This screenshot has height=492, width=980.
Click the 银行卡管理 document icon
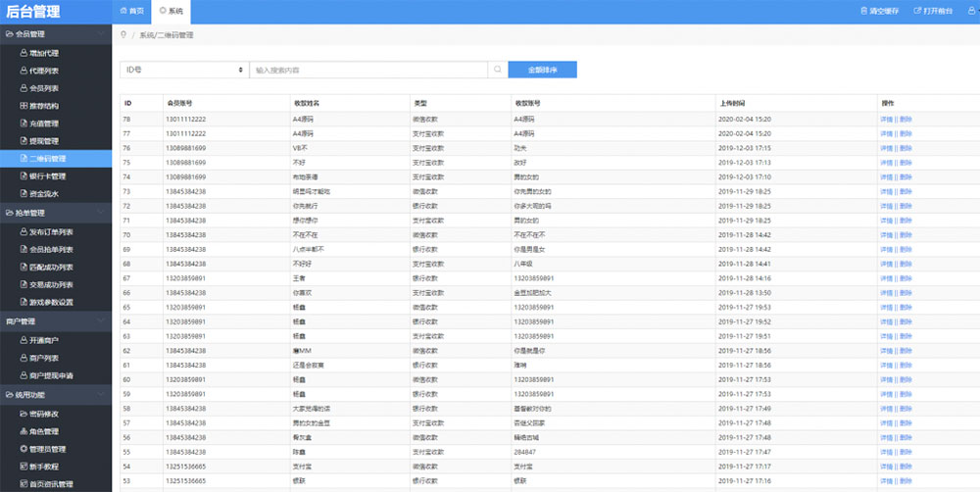tap(24, 175)
